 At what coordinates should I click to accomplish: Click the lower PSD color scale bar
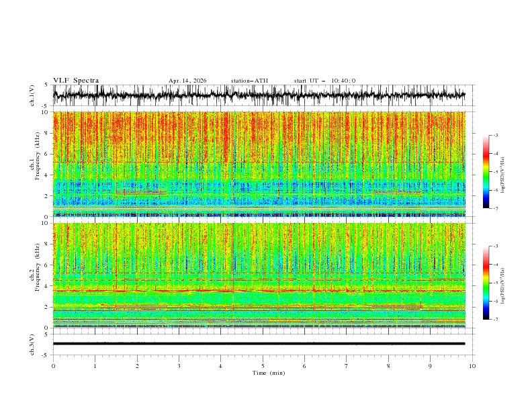pyautogui.click(x=486, y=283)
